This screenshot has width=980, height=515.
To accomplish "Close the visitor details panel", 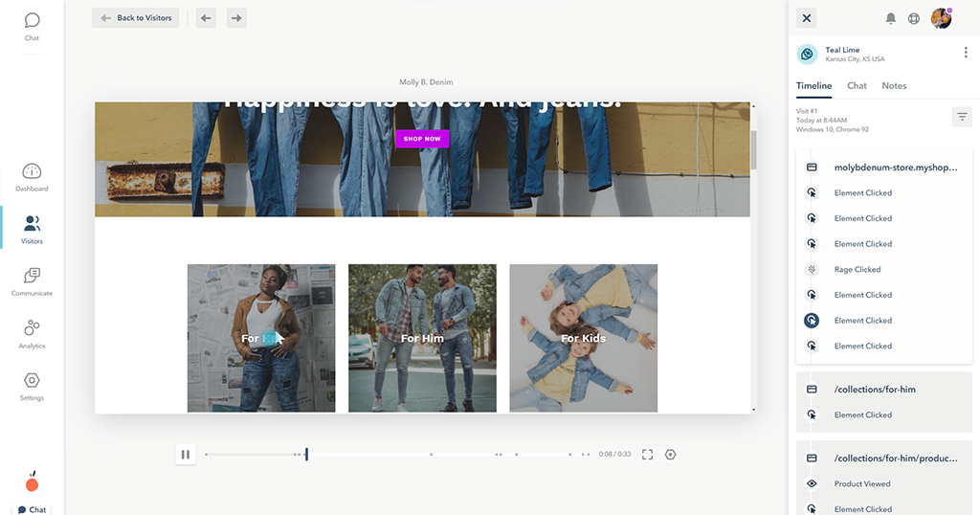I will tap(807, 18).
